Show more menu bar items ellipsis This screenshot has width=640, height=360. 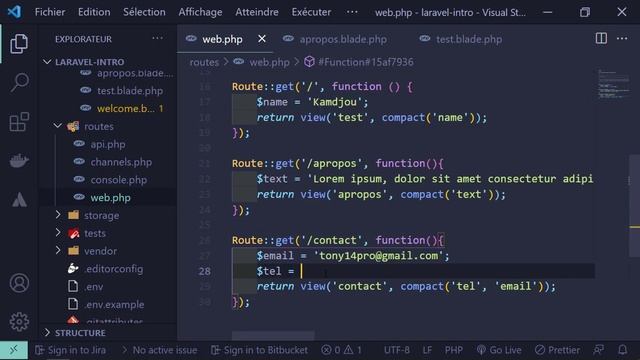click(x=352, y=12)
